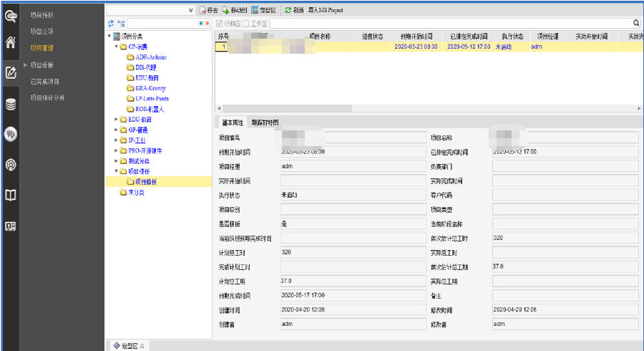Click the search magnifier icon in list toolbar
The width and height of the screenshot is (644, 351).
pyautogui.click(x=636, y=23)
